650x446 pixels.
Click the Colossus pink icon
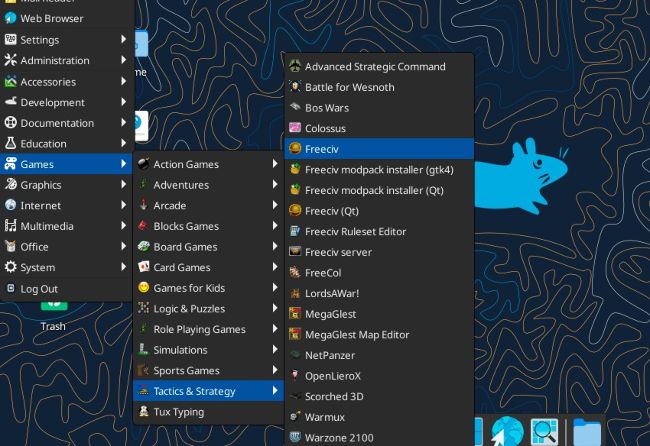[x=295, y=128]
